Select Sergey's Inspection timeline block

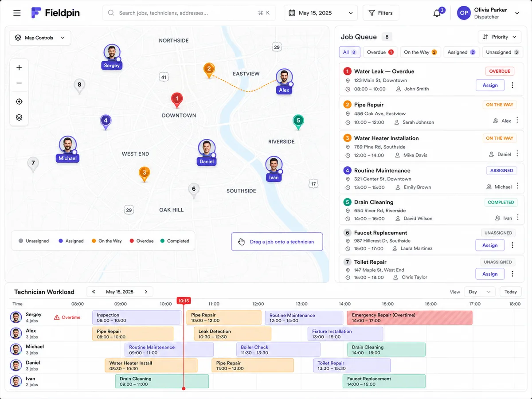137,317
